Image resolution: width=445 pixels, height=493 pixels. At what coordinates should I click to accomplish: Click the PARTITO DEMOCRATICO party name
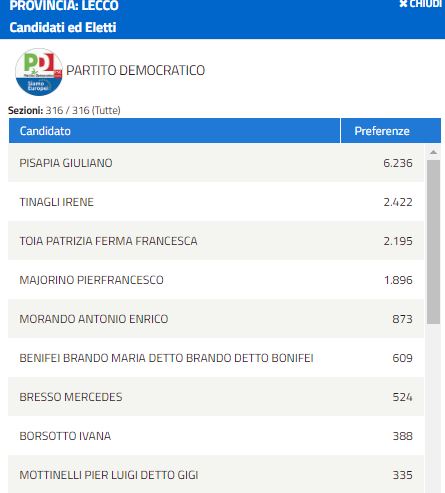click(x=135, y=70)
